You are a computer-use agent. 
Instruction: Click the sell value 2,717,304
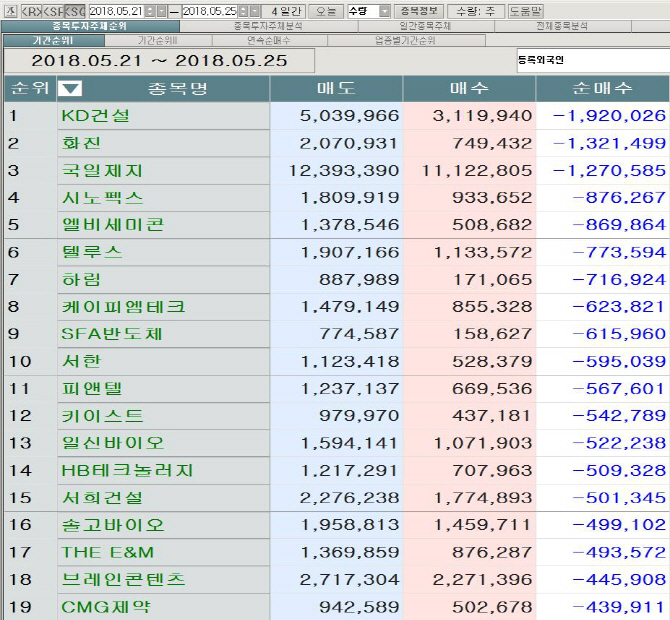pos(349,580)
